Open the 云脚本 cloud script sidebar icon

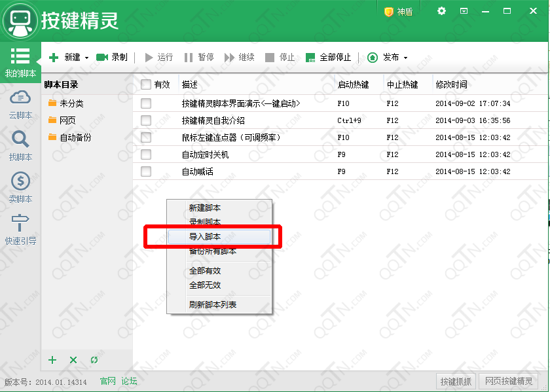[20, 98]
